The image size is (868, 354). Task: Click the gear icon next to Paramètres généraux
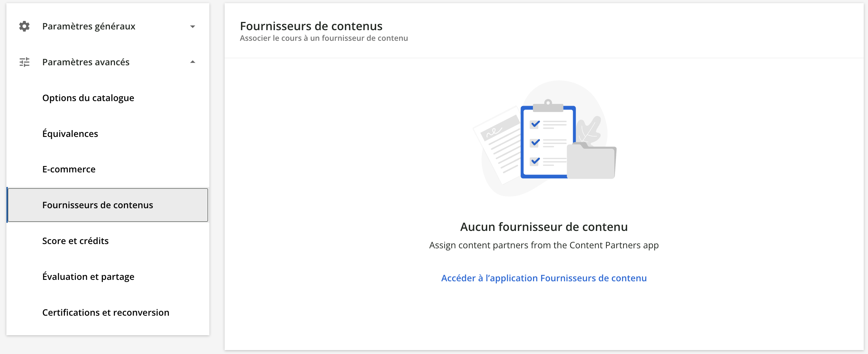click(x=24, y=26)
